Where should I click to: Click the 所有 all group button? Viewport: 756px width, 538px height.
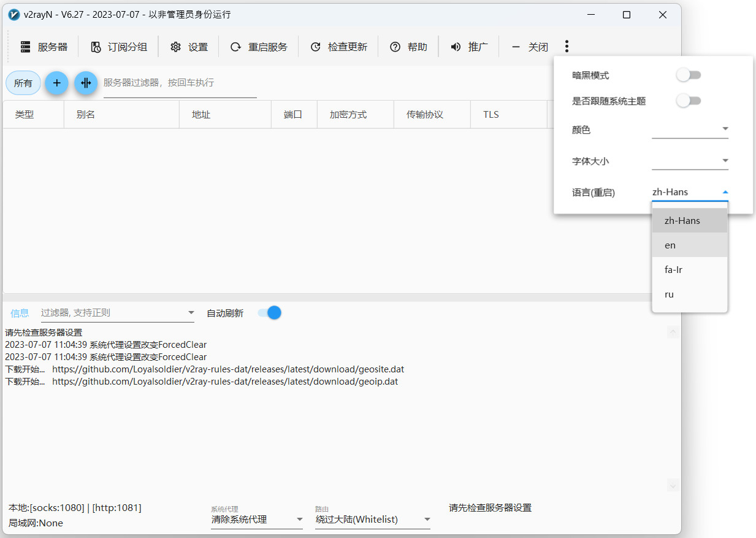pos(23,83)
